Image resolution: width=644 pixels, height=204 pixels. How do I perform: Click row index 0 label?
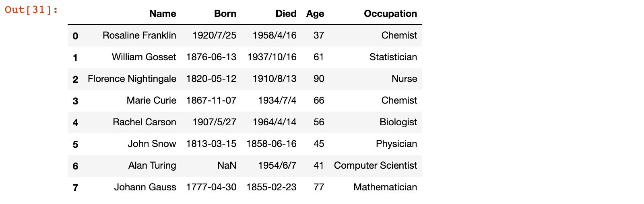[75, 36]
